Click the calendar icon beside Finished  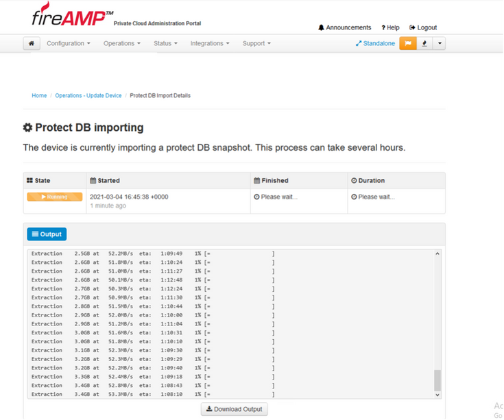[257, 180]
